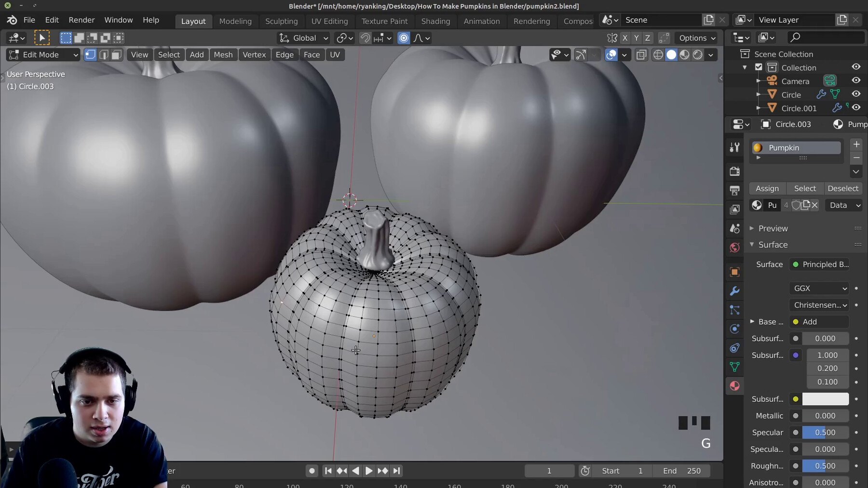The width and height of the screenshot is (868, 488).
Task: Click the Subsurface color swatch field
Action: (825, 399)
